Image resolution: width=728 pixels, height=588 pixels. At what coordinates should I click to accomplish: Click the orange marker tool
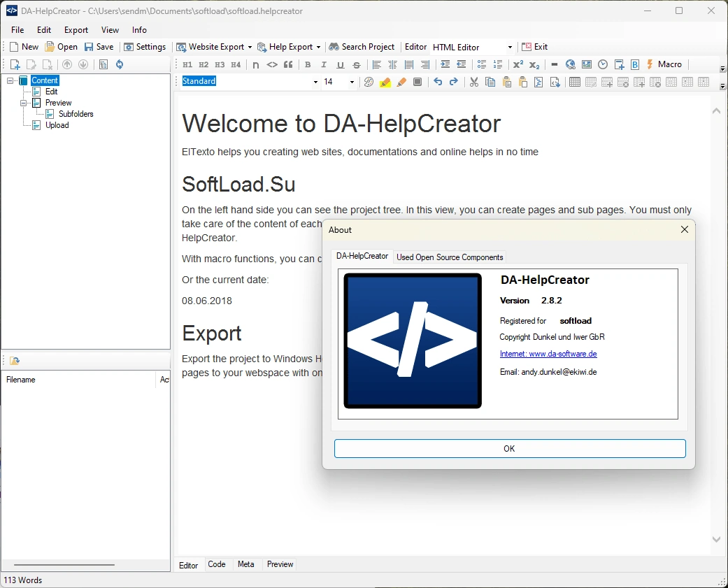tap(401, 82)
